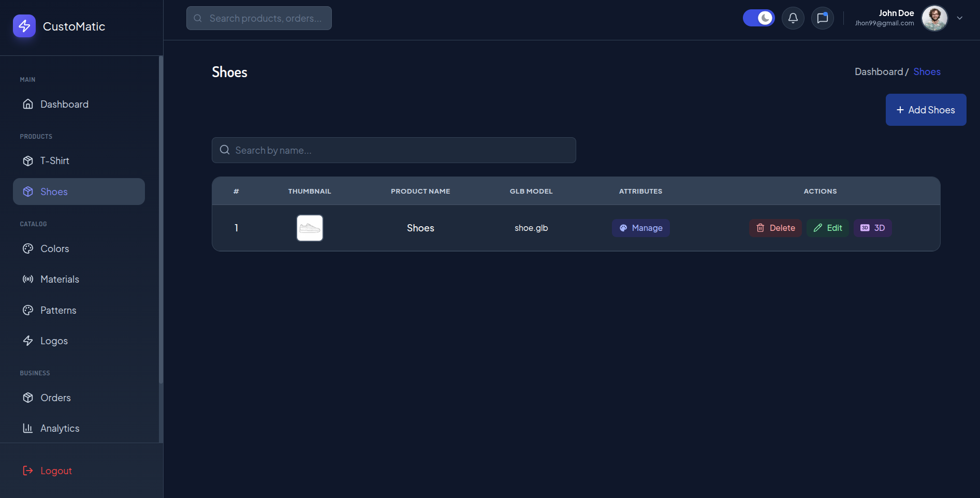Viewport: 980px width, 498px height.
Task: Expand the John Doe profile chevron
Action: [x=959, y=18]
